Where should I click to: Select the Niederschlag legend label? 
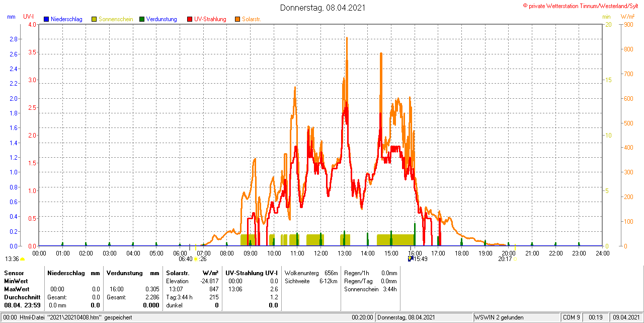(66, 19)
